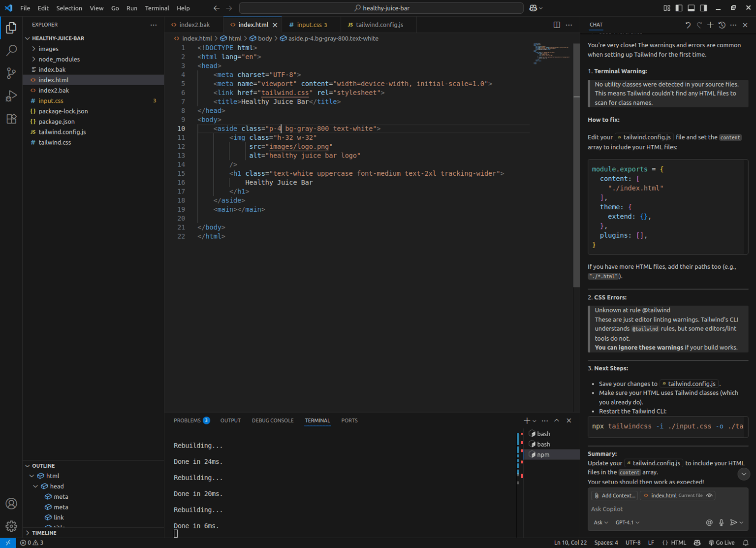
Task: Switch to the DEBUG CONSOLE tab
Action: pyautogui.click(x=273, y=420)
